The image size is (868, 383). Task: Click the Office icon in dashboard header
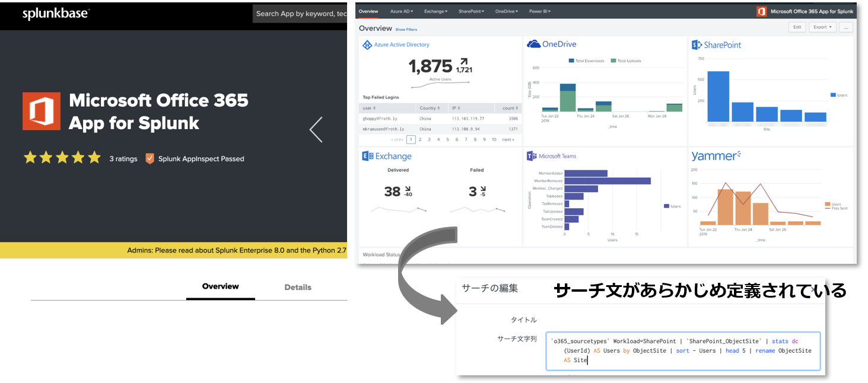pyautogui.click(x=761, y=11)
